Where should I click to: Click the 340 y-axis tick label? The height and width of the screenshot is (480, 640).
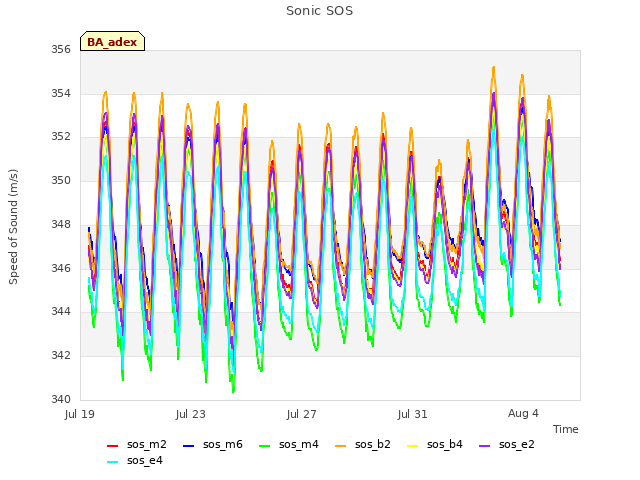[61, 399]
